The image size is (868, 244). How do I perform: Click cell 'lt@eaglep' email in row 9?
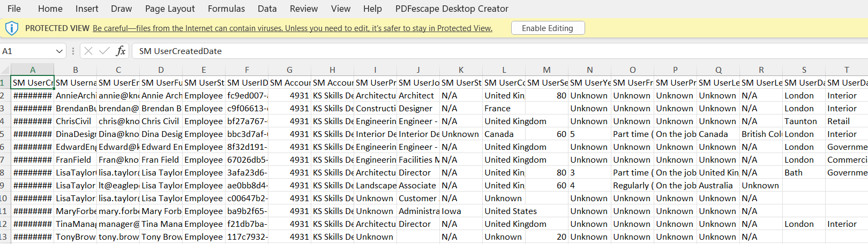coord(118,186)
